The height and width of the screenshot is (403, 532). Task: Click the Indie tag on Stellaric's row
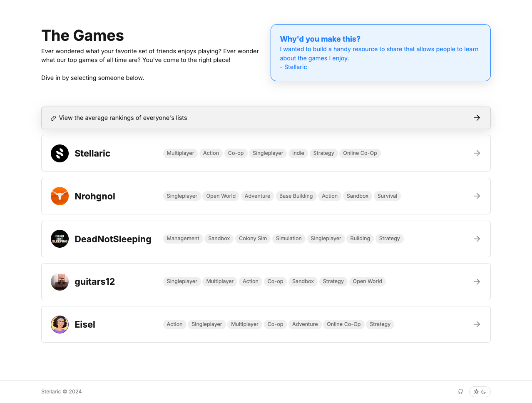pos(298,153)
